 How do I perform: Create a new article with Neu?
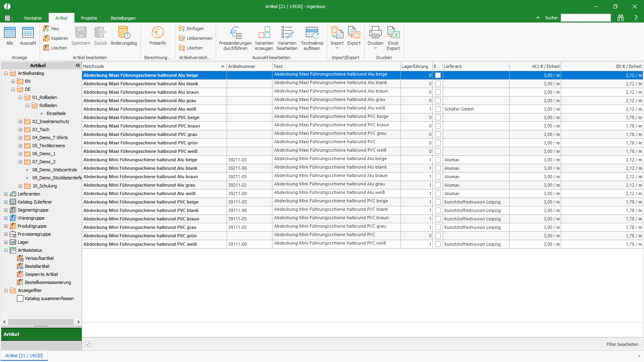(51, 29)
